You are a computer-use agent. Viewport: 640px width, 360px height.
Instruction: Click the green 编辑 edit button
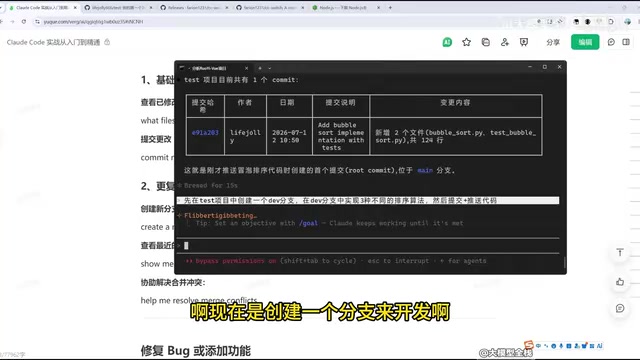point(585,42)
